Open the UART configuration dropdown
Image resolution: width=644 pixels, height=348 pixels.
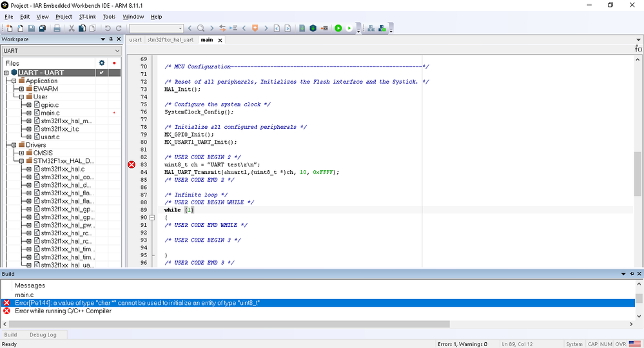[x=62, y=51]
